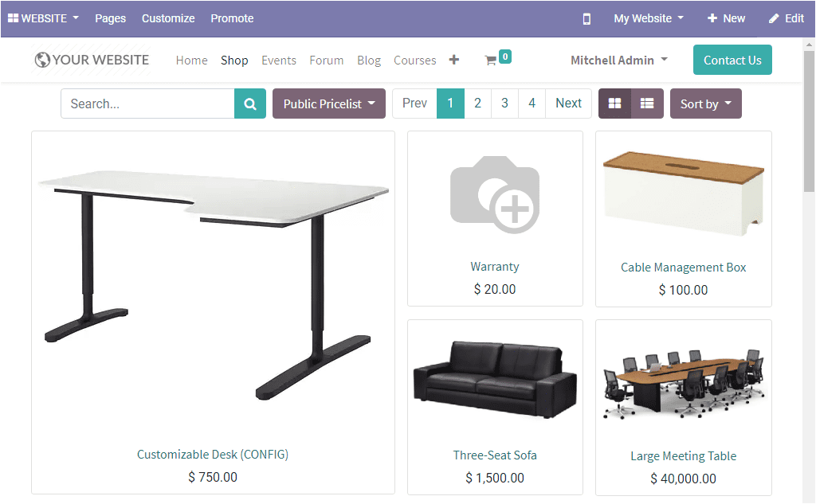Click the plus icon after Courses

pos(453,60)
